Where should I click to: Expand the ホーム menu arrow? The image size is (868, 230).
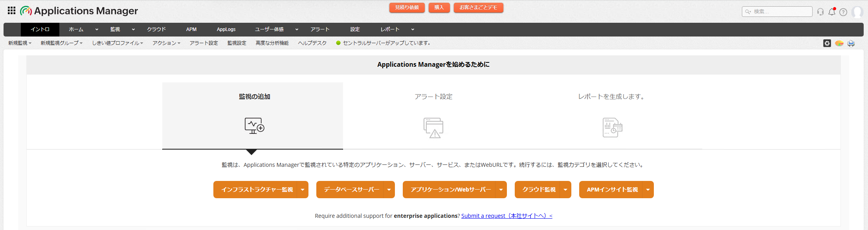pos(97,29)
